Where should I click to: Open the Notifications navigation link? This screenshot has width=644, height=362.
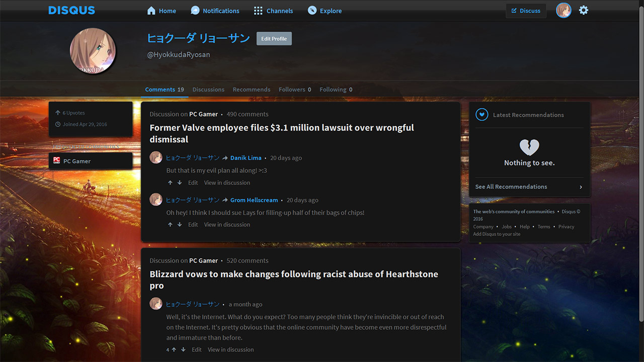tap(221, 11)
